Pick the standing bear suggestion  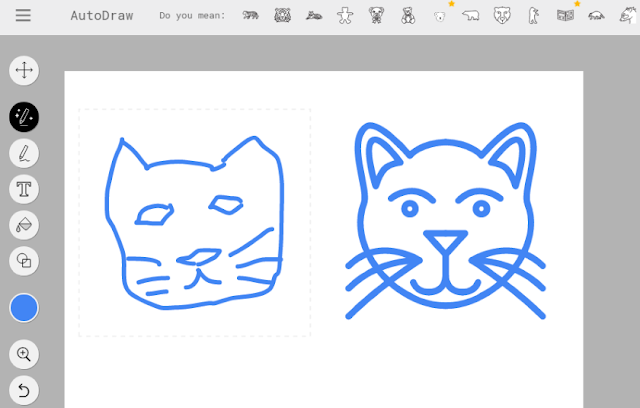tap(533, 16)
